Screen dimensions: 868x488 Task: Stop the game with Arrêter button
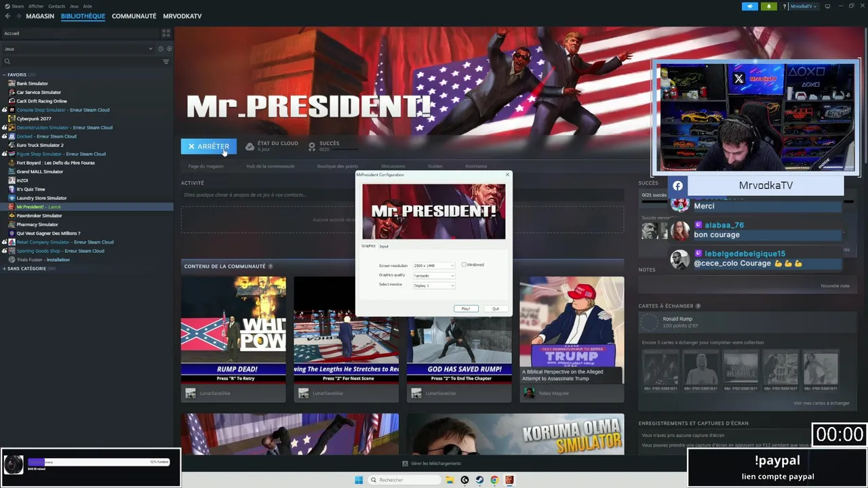tap(209, 146)
